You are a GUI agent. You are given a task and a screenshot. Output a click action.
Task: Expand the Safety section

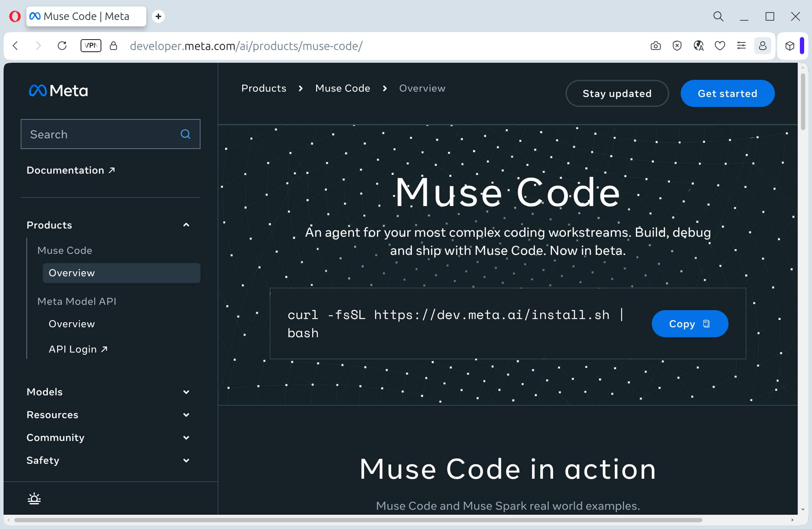point(108,460)
